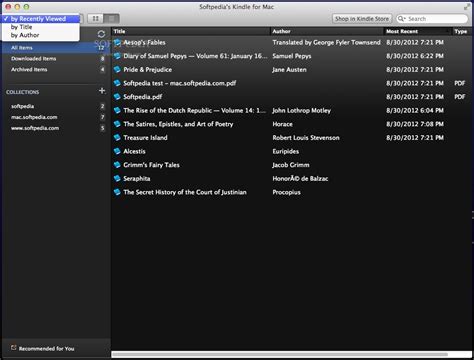Click the book icon for Pride & Prejudice
Screen dimensions: 474x360
click(x=117, y=70)
